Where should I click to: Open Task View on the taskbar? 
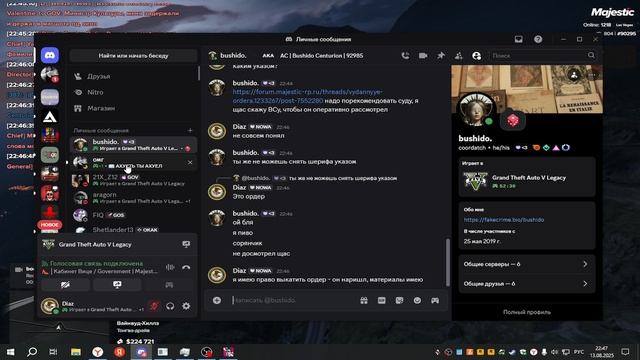click(x=53, y=352)
